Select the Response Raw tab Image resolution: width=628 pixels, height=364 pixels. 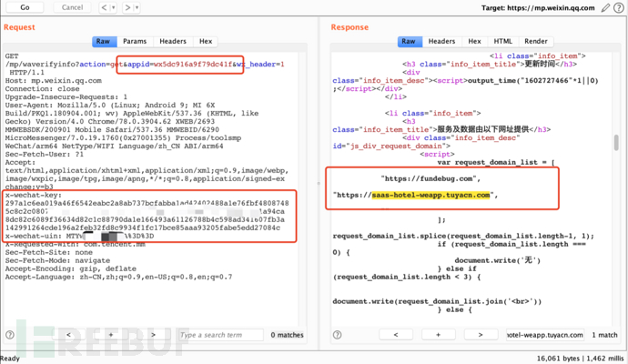coord(409,41)
